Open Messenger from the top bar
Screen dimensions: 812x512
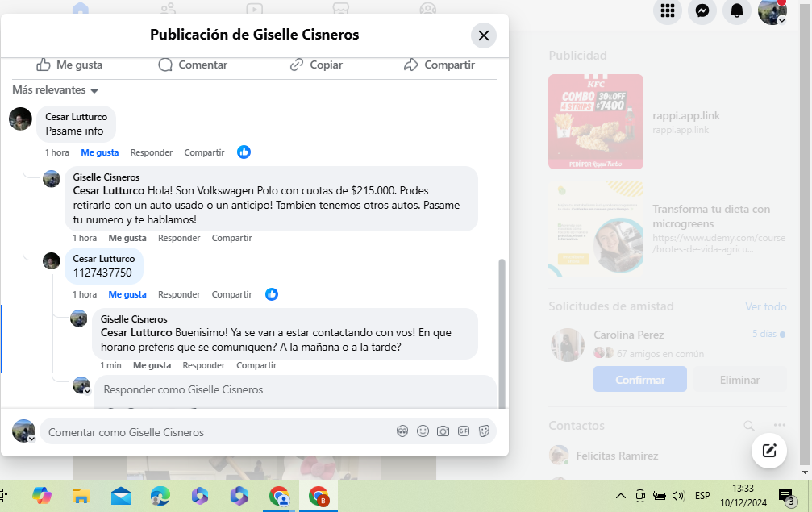[702, 11]
